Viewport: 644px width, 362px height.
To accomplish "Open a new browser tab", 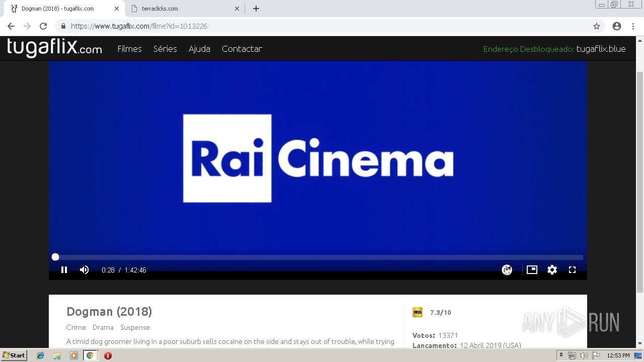I will pyautogui.click(x=256, y=9).
